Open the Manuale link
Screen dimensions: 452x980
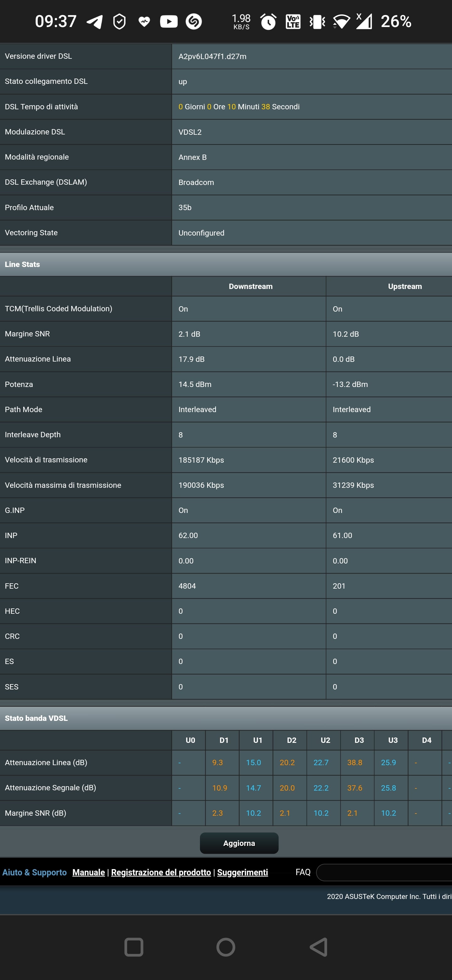pyautogui.click(x=89, y=872)
